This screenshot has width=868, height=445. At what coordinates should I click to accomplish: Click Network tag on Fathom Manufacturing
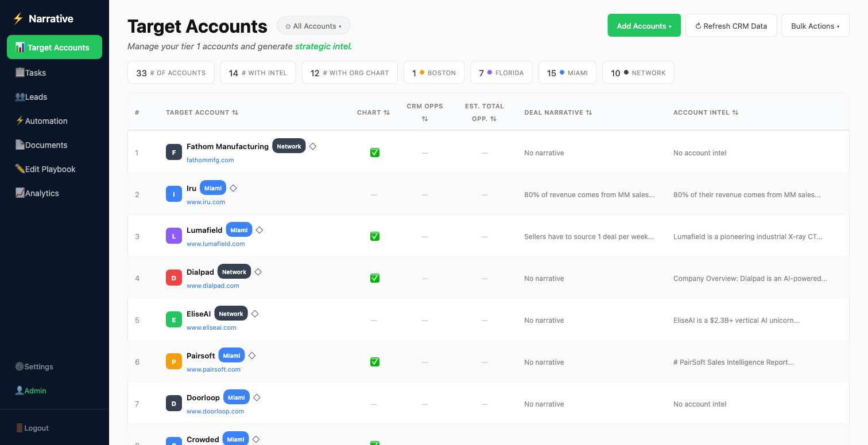[289, 146]
